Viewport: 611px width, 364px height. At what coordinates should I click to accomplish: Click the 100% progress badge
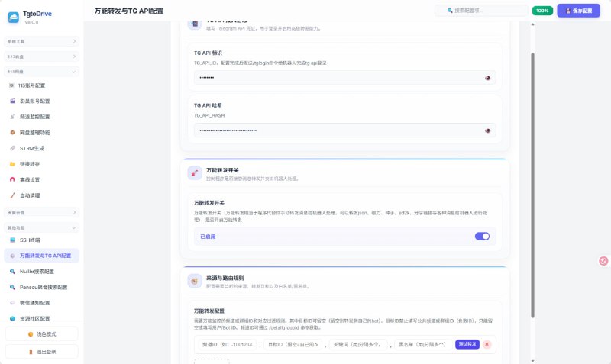click(x=542, y=11)
